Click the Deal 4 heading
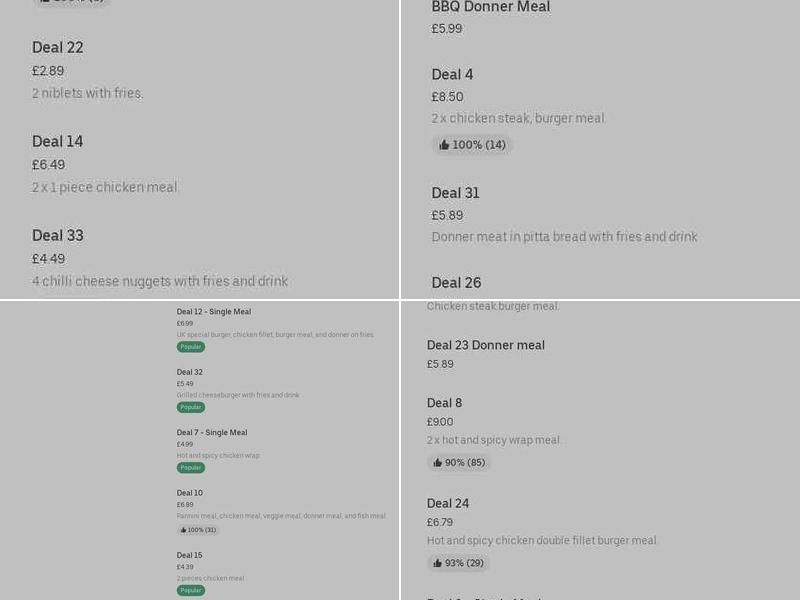Viewport: 800px width, 600px height. 452,75
